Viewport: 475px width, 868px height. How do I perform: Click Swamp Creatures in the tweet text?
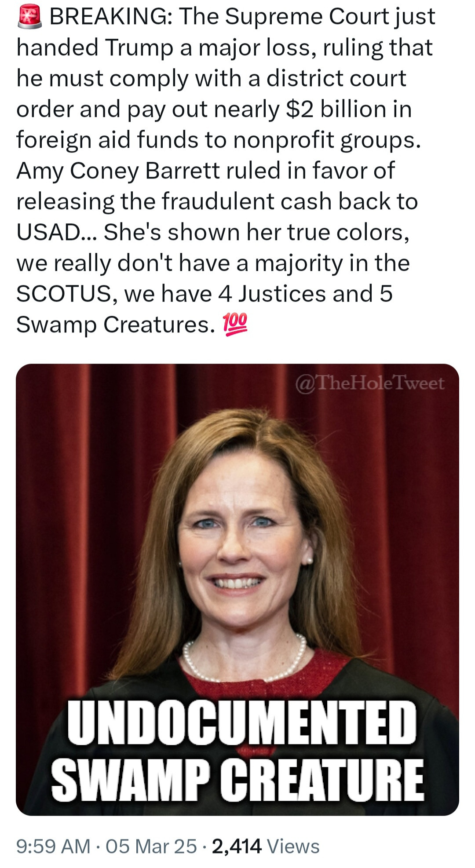click(115, 325)
